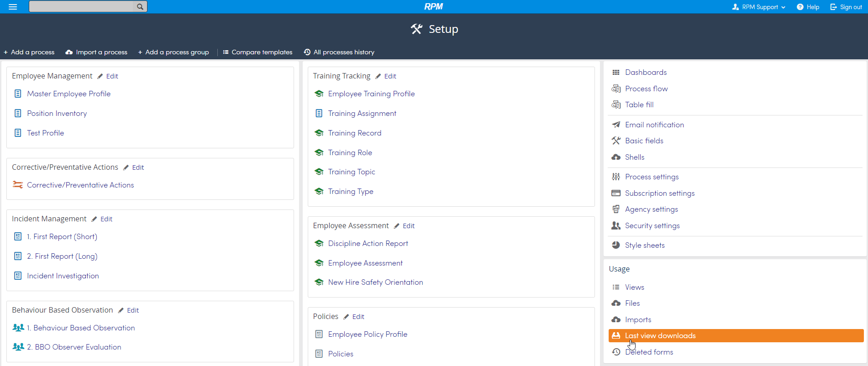The image size is (868, 366).
Task: Open Training Role process
Action: pos(350,152)
